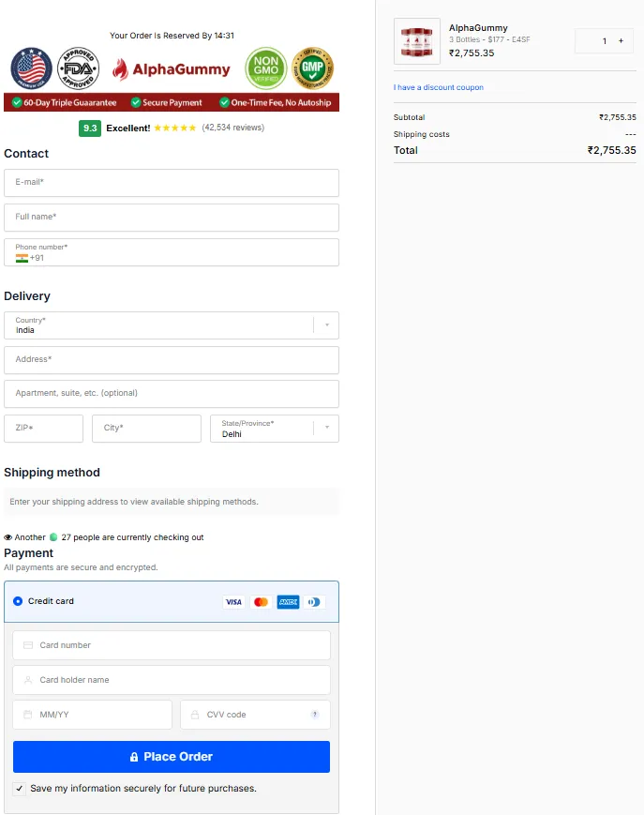
Task: Open the Country dropdown showing India
Action: (172, 325)
